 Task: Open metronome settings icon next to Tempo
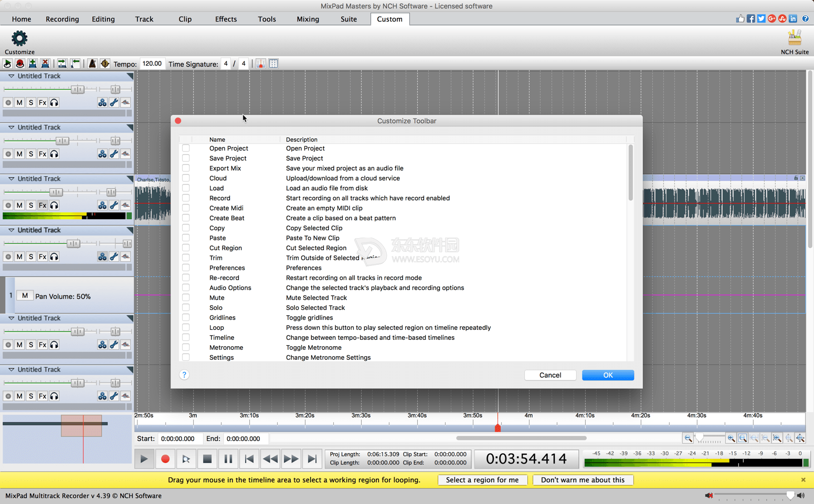coord(105,63)
